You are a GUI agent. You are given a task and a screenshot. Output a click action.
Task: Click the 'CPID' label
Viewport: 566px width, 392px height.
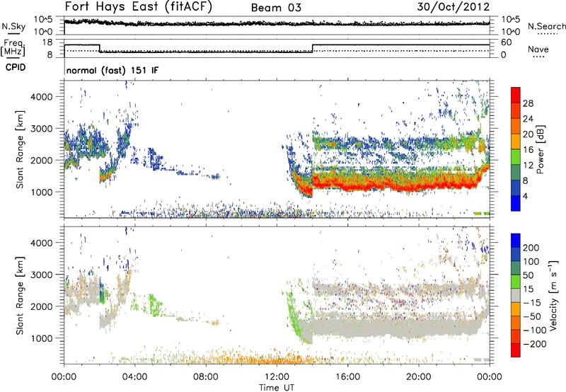click(16, 67)
